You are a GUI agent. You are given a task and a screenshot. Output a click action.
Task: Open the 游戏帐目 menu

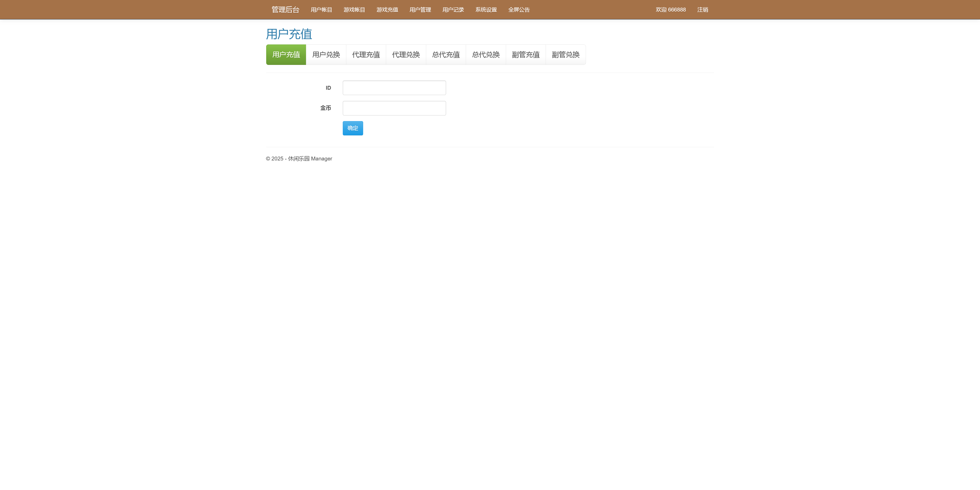coord(353,9)
